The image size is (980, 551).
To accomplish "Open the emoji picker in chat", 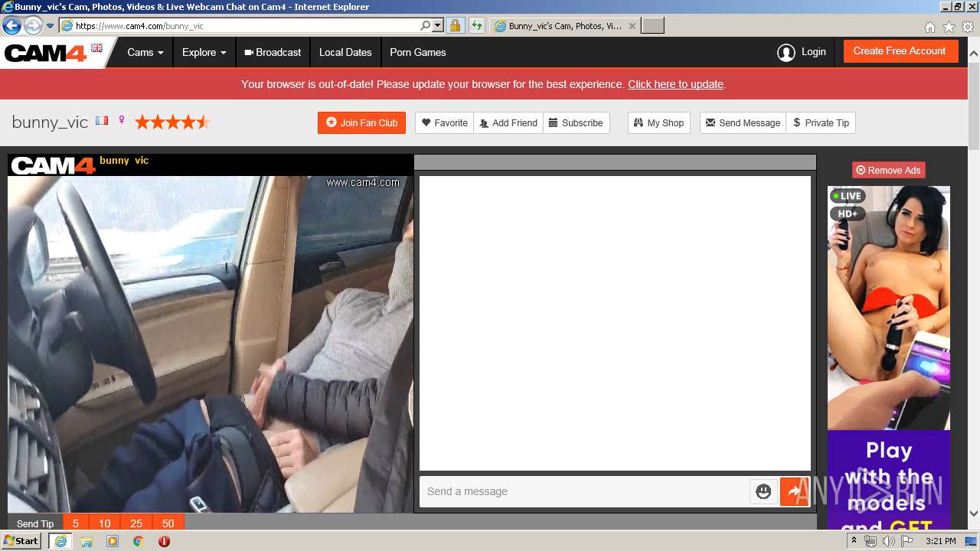I will (x=763, y=491).
